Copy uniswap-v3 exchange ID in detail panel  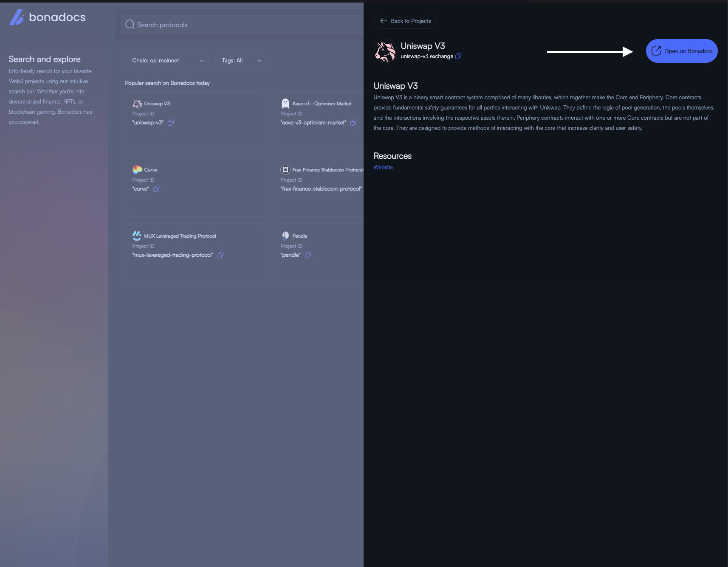coord(458,56)
